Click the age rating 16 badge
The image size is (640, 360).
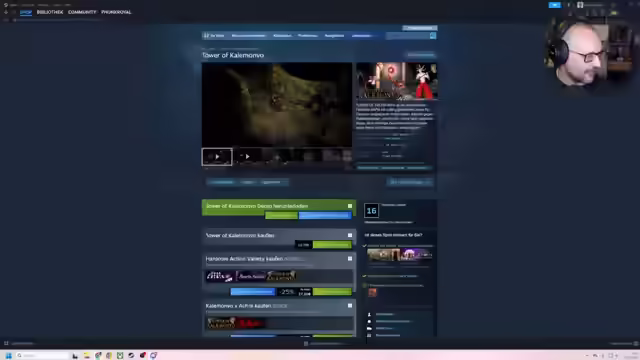(x=371, y=211)
